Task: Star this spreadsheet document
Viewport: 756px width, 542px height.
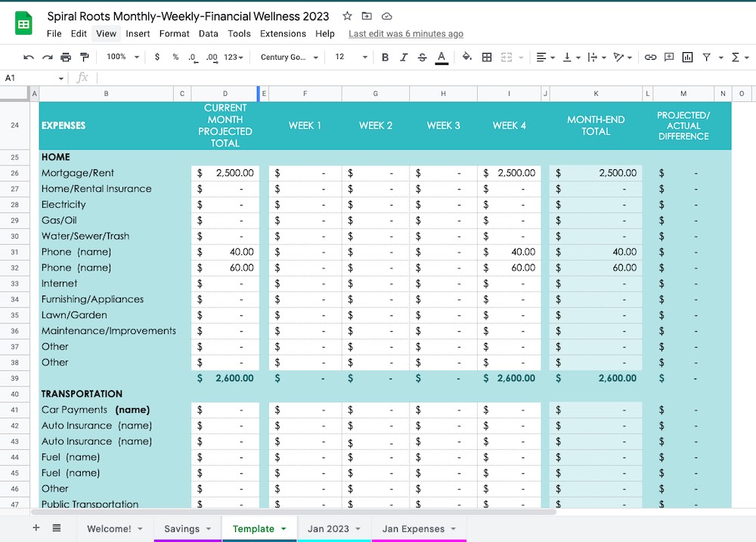Action: click(x=347, y=16)
